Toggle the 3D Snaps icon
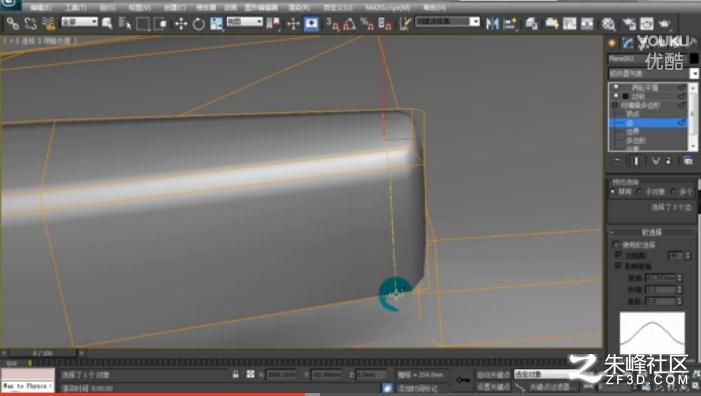 click(332, 23)
